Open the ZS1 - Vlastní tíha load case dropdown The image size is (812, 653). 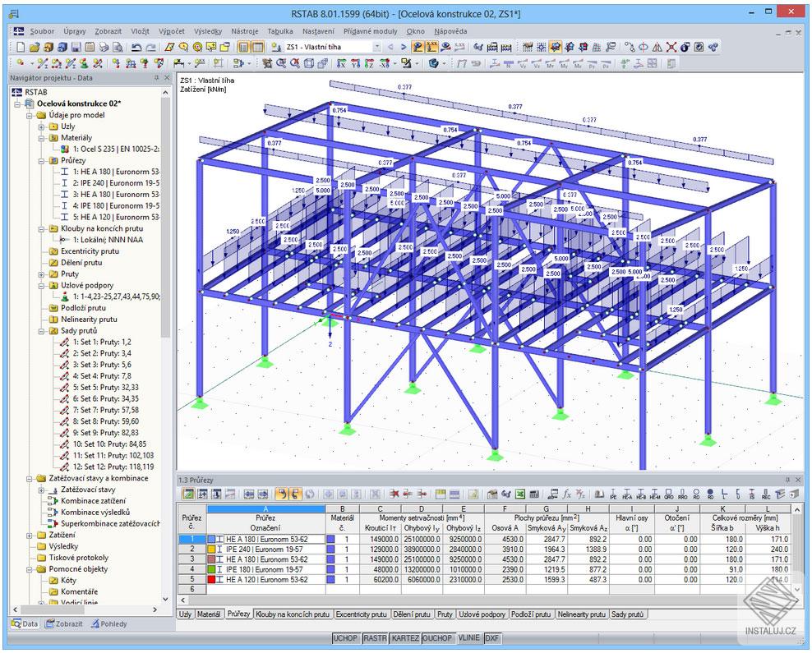pyautogui.click(x=377, y=47)
